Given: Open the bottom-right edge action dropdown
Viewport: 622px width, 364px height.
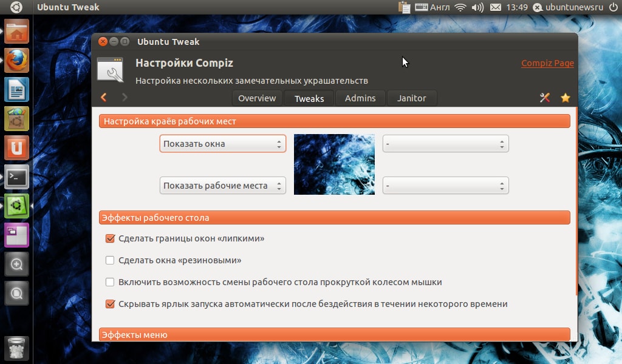Looking at the screenshot, I should click(x=445, y=186).
